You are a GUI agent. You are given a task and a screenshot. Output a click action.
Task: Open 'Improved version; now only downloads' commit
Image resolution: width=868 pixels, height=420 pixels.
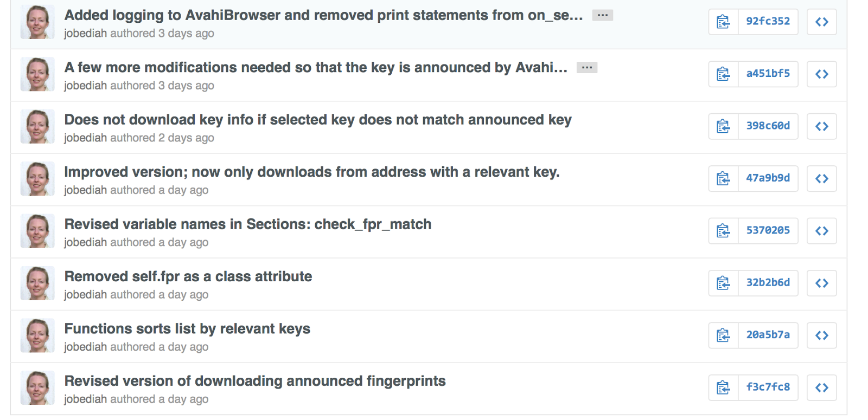click(312, 172)
